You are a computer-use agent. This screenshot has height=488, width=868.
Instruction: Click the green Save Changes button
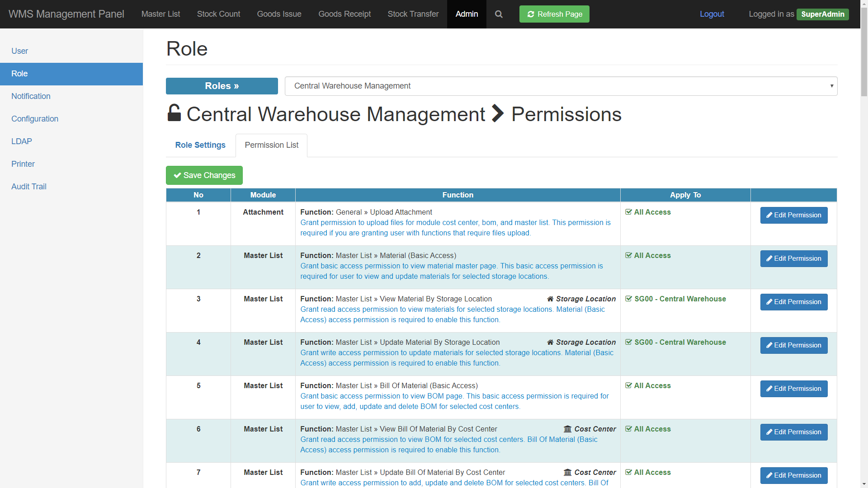click(x=204, y=175)
